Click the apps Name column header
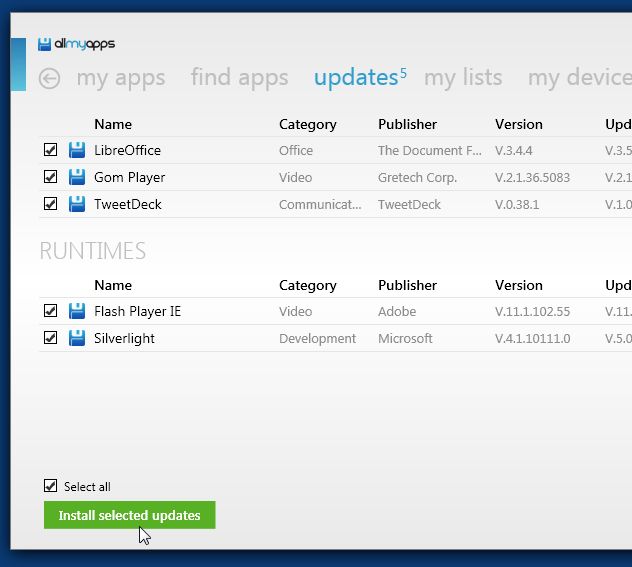This screenshot has width=632, height=567. tap(113, 125)
